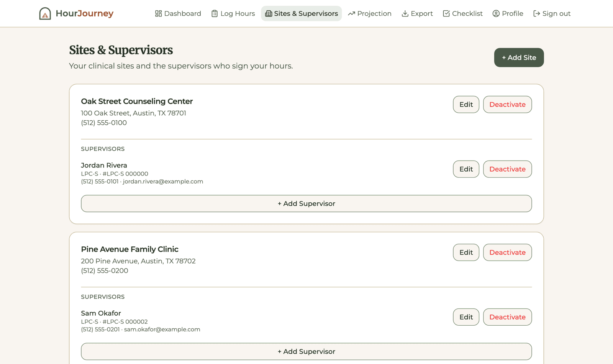Click the HourJourney brand name
This screenshot has height=364, width=613.
point(84,13)
